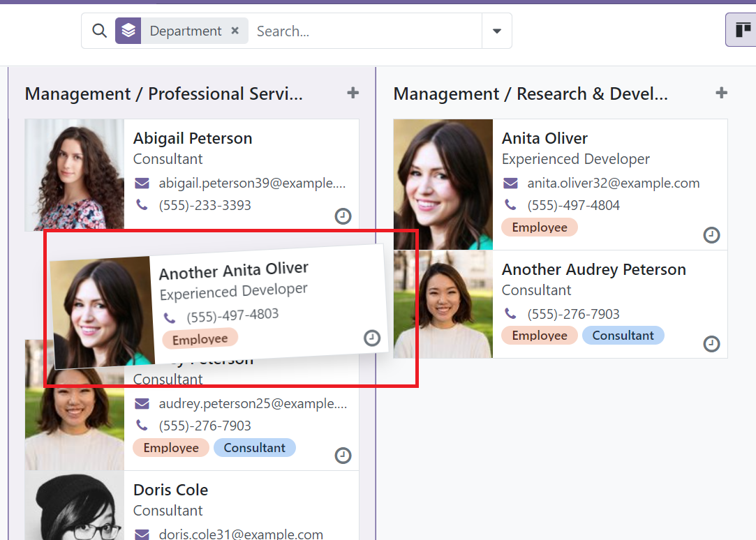Open Anita Oliver employee card
Viewport: 756px width, 540px height.
tap(544, 138)
